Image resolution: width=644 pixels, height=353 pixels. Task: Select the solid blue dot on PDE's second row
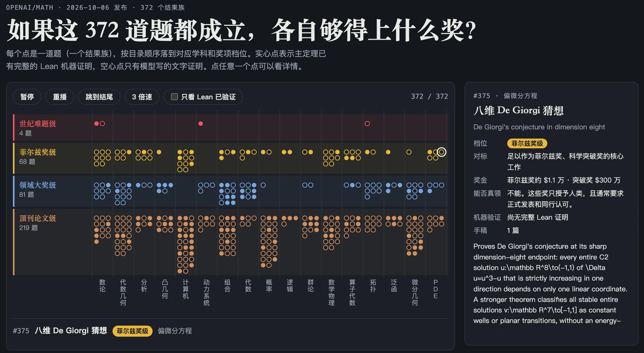430,191
